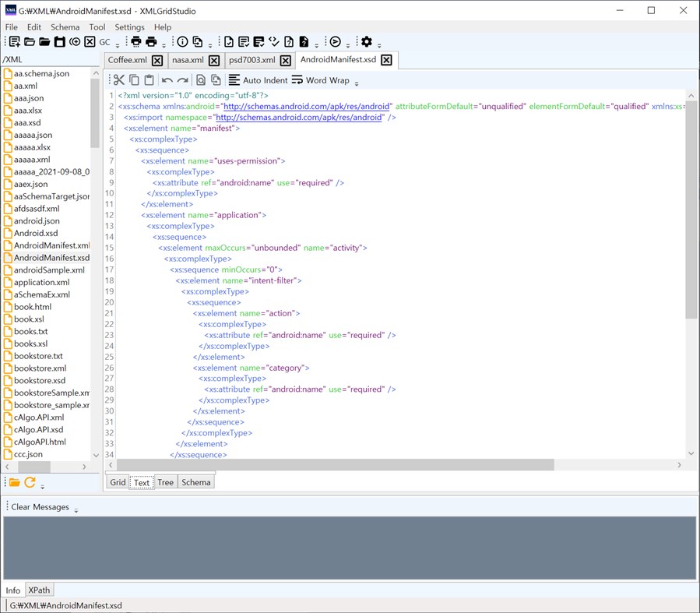Toggle Auto Indent in editor toolbar
The width and height of the screenshot is (700, 613).
click(x=258, y=80)
